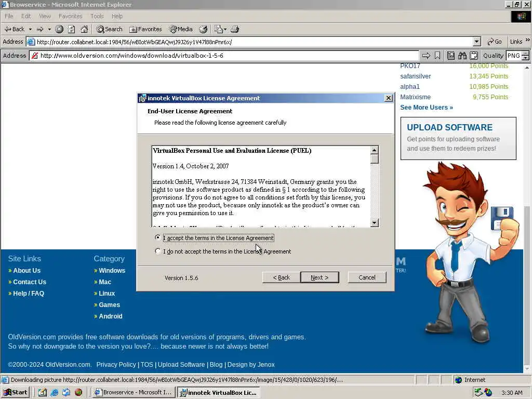This screenshot has width=532, height=399.
Task: Open the Windows category link
Action: click(112, 270)
